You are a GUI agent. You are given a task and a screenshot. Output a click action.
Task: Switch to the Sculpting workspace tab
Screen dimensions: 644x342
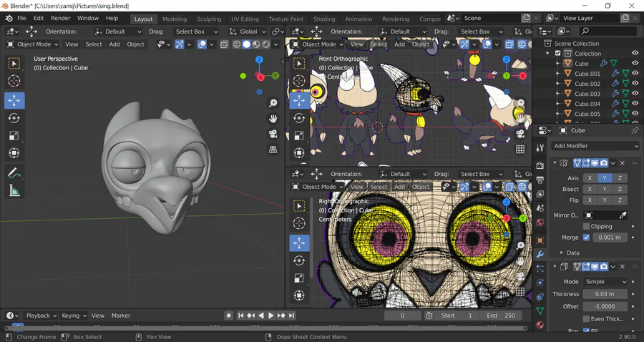209,19
